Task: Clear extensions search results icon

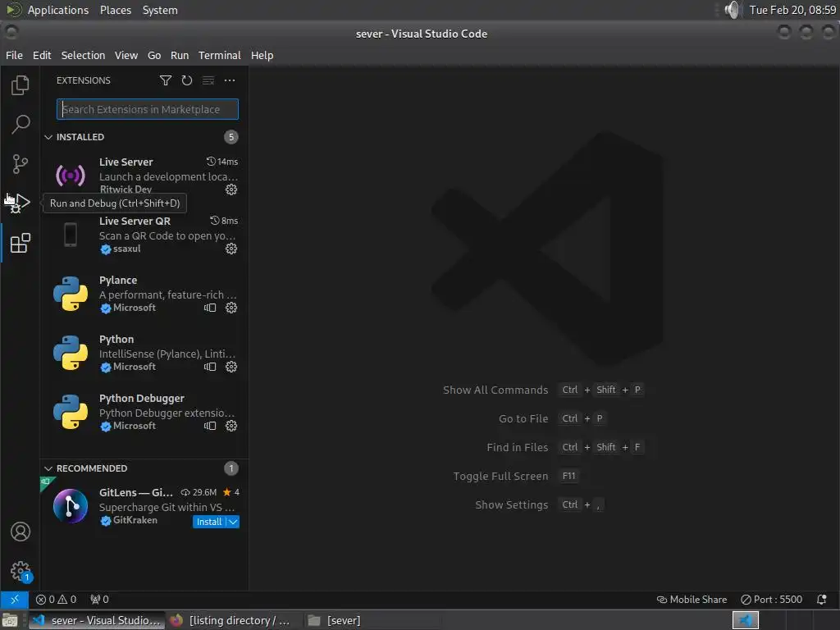Action: [x=208, y=80]
